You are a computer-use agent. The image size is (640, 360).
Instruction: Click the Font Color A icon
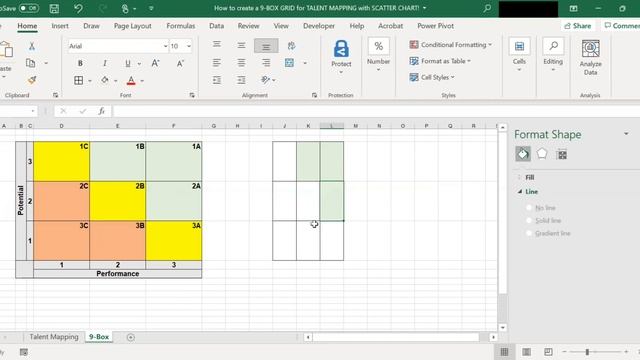coord(131,80)
